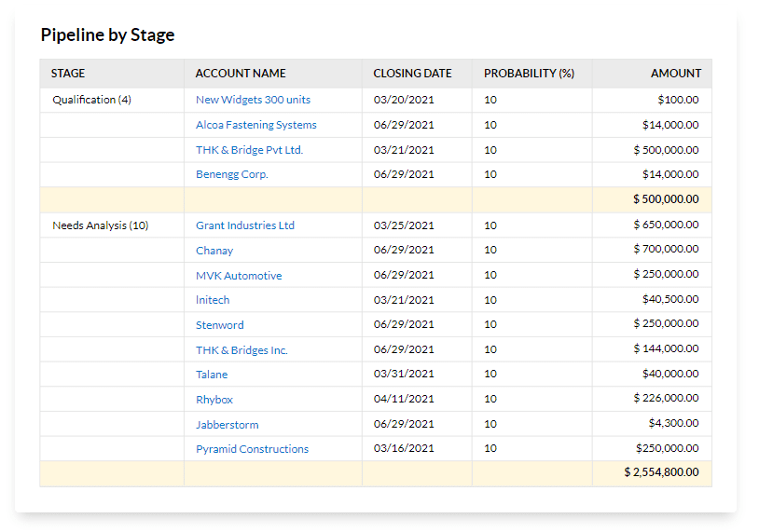This screenshot has width=759, height=532.
Task: Open Stenword account link
Action: [x=220, y=325]
